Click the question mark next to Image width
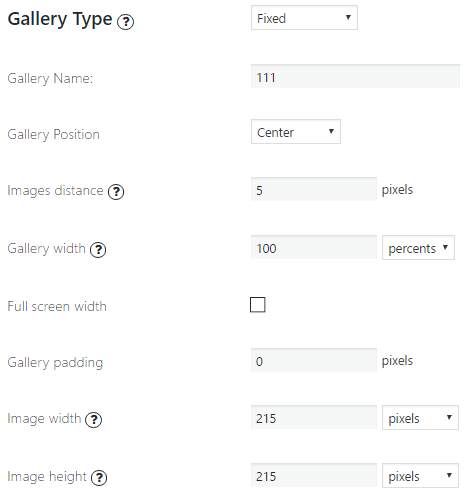 (94, 420)
